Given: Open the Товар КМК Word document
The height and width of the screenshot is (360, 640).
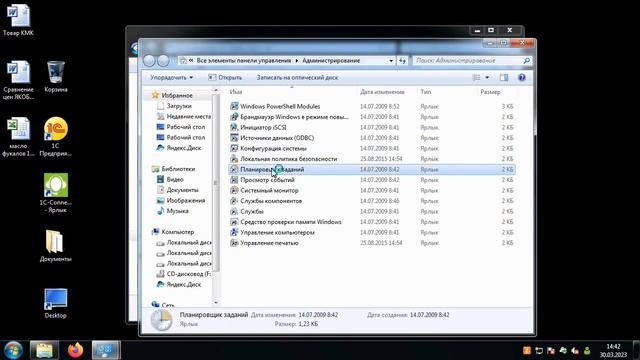Looking at the screenshot, I should click(x=18, y=20).
